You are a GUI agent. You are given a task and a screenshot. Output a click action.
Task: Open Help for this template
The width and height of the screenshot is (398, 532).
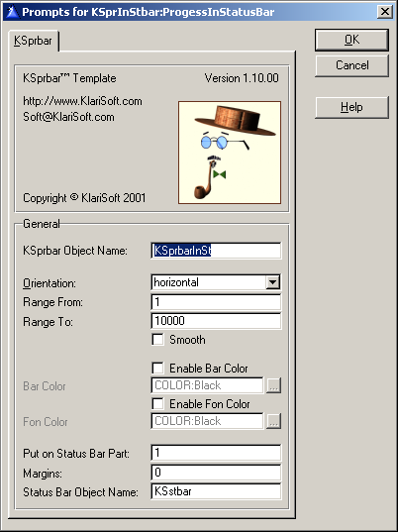click(351, 107)
